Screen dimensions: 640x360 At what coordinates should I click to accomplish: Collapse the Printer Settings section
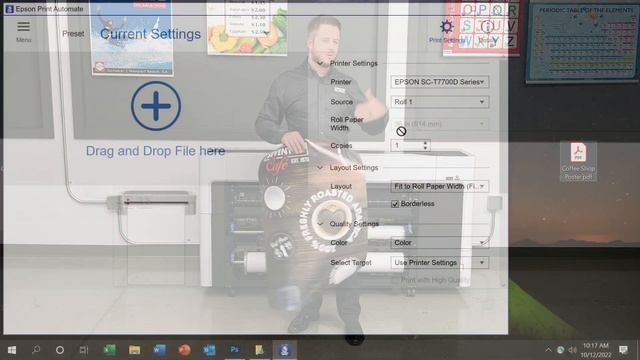point(320,63)
